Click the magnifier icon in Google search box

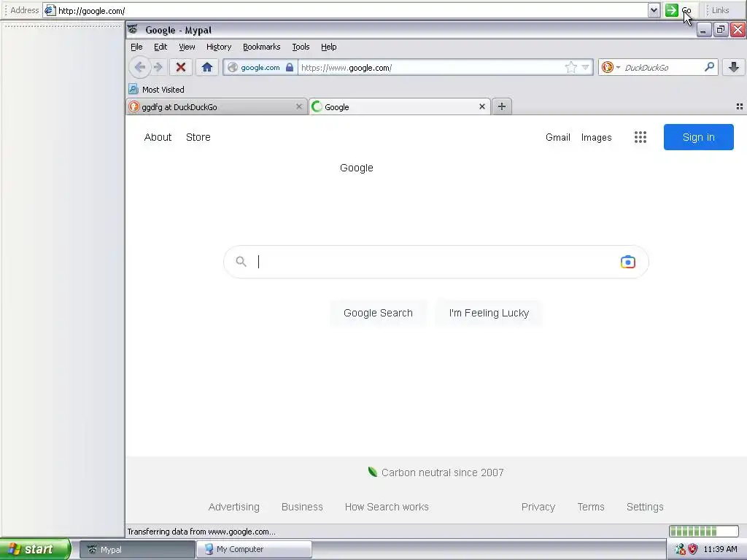241,262
